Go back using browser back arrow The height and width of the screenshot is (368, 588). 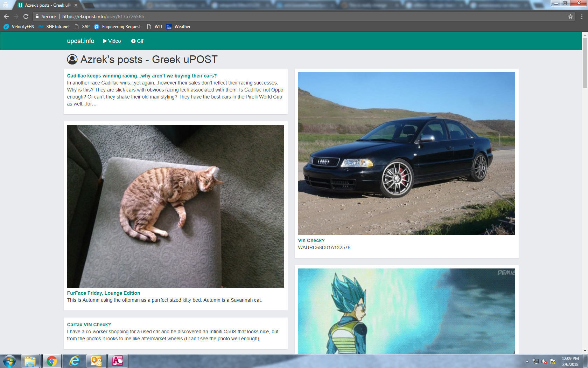click(6, 16)
